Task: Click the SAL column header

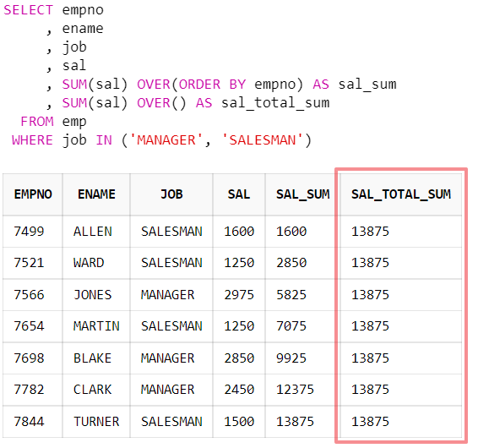Action: [239, 194]
